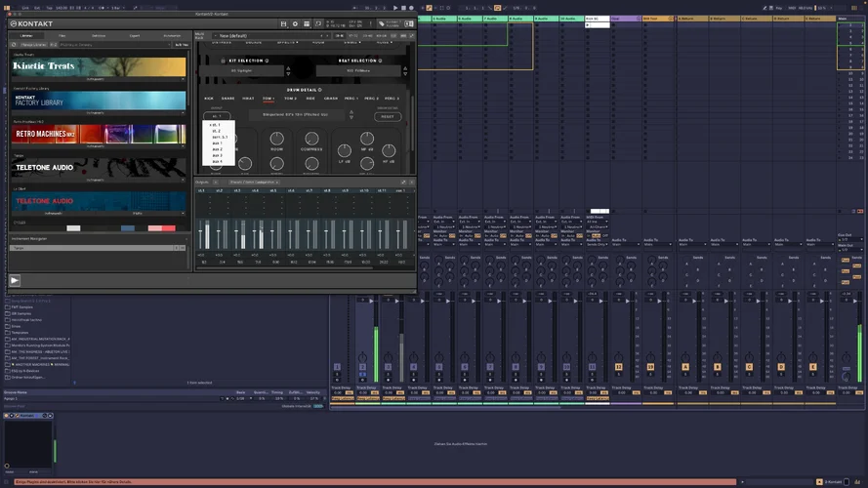Select the st. 2 output option

[x=217, y=131]
